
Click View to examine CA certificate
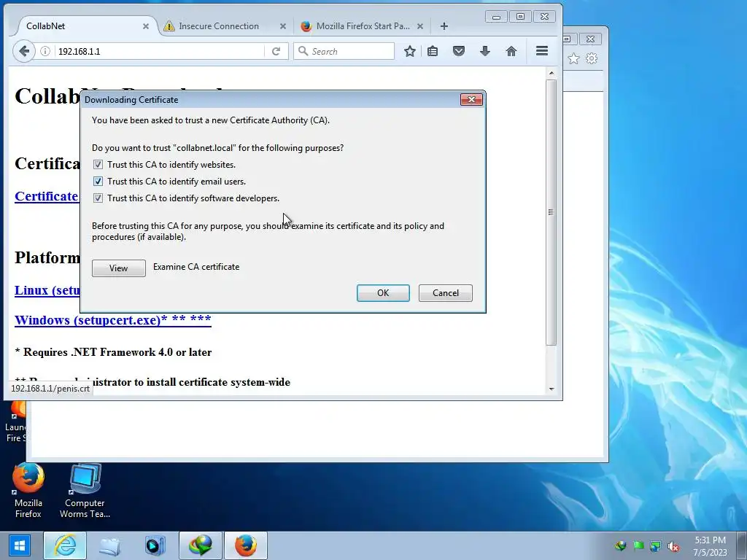(x=119, y=268)
